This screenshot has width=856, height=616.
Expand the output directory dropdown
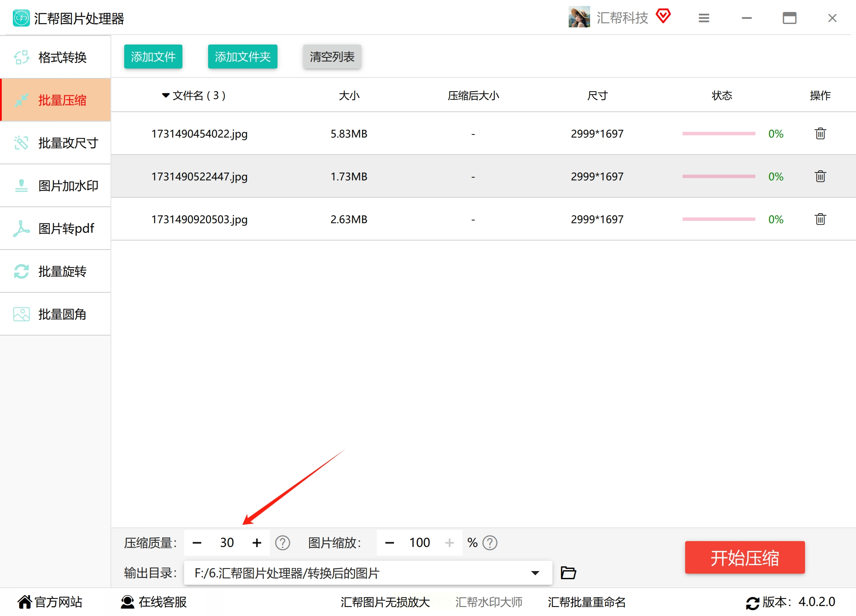535,573
